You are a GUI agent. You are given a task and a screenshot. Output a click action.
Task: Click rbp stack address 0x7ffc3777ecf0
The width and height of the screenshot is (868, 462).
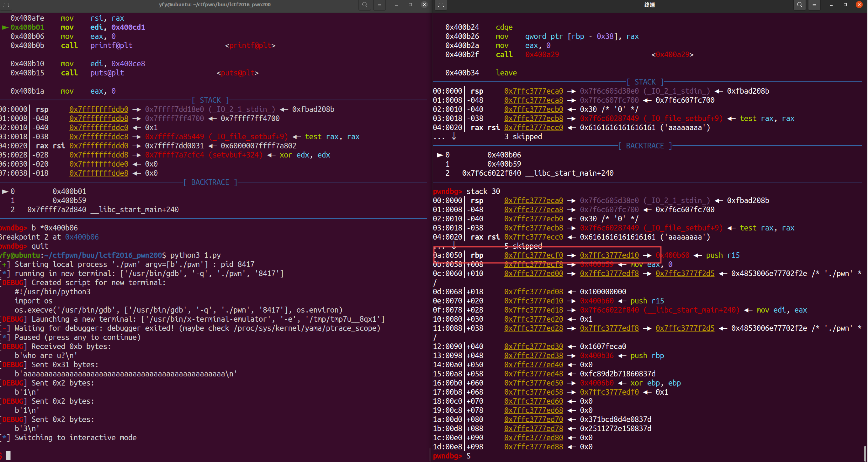pos(534,255)
